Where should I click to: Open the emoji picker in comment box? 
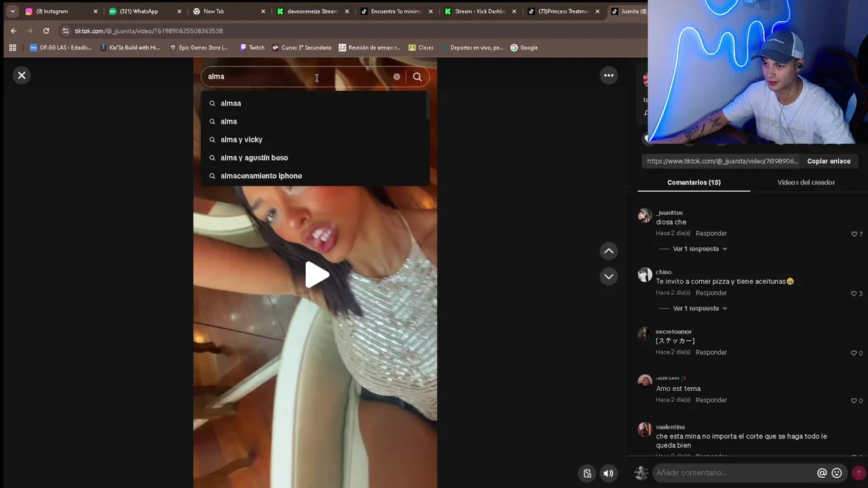[837, 473]
